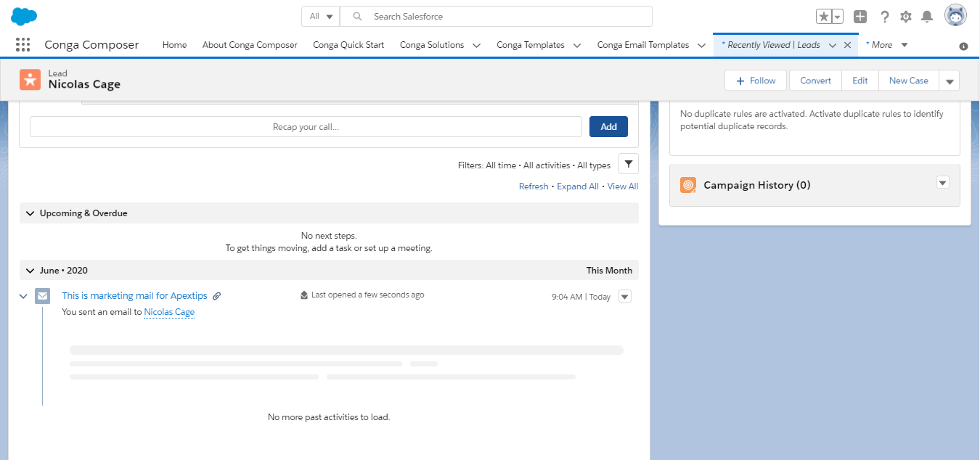Open the Favorites list dropdown arrow
This screenshot has width=980, height=460.
click(x=838, y=17)
